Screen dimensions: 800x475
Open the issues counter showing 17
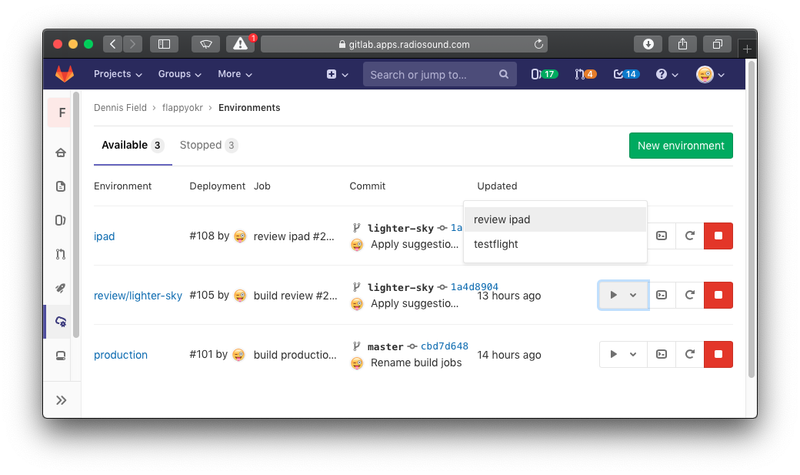pos(544,74)
